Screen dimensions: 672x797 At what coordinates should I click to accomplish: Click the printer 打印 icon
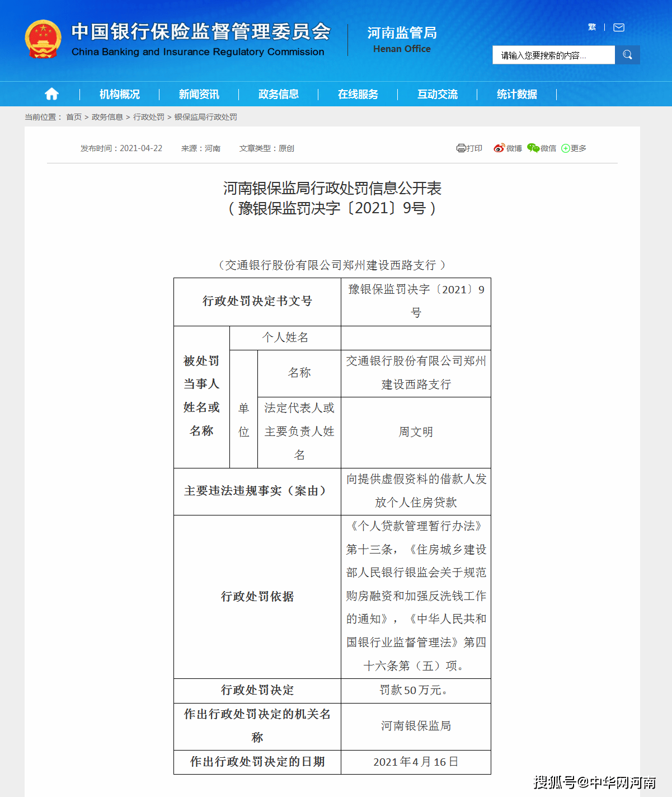(x=461, y=148)
